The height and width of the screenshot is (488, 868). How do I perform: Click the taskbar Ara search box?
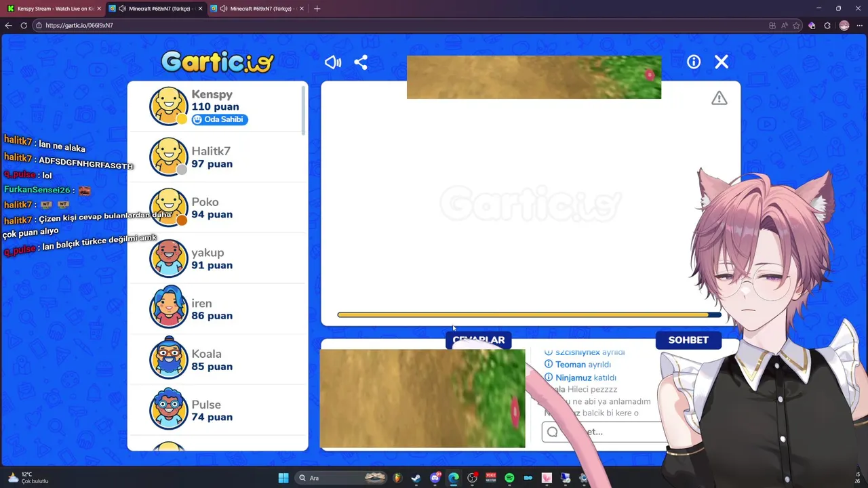click(342, 478)
